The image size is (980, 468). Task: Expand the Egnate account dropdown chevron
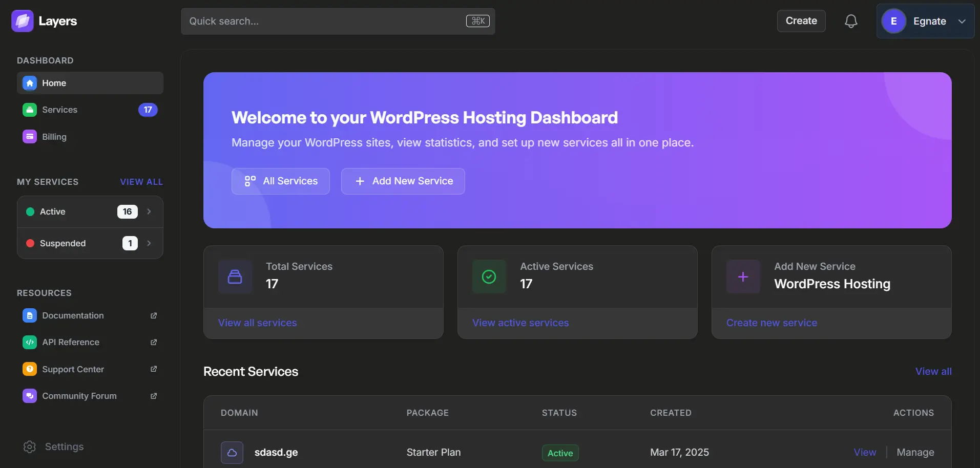(962, 21)
